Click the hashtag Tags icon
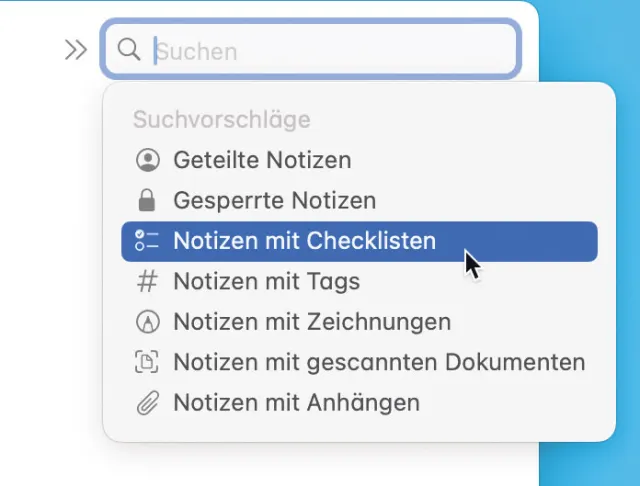This screenshot has height=486, width=640. [147, 282]
